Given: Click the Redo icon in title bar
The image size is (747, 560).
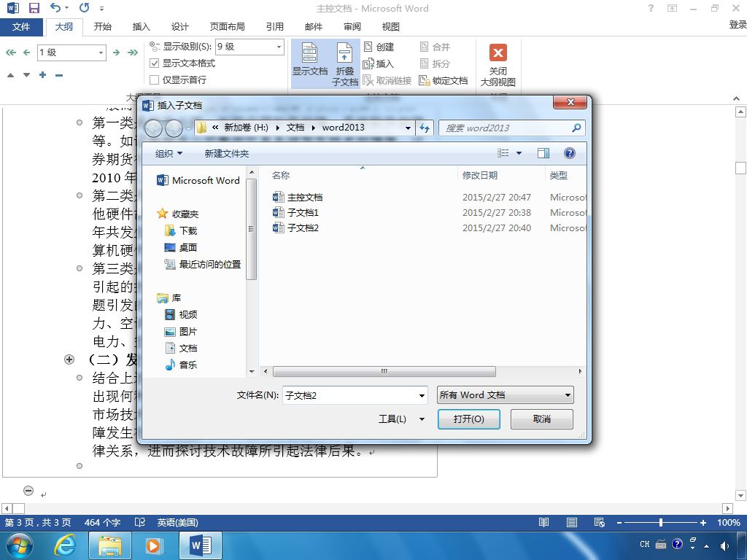Looking at the screenshot, I should [x=85, y=7].
